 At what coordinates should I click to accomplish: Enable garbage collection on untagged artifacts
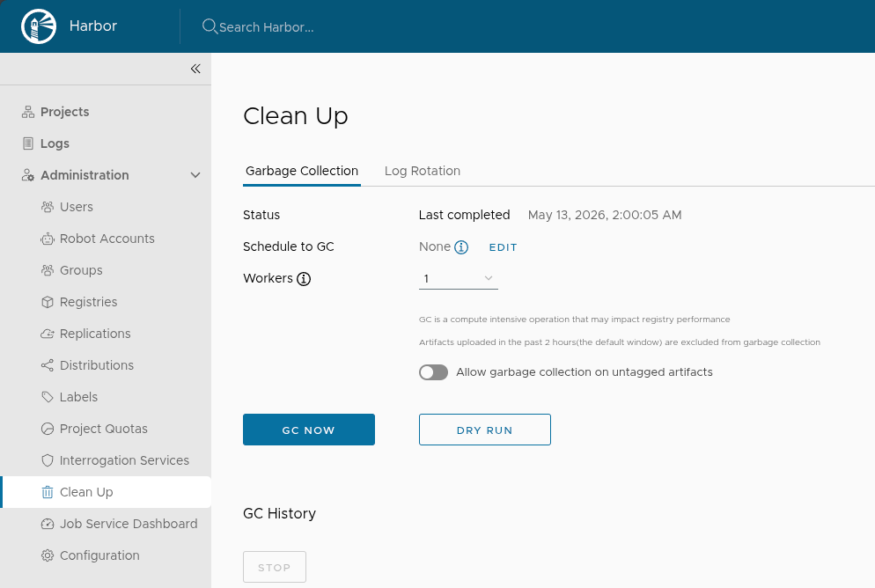click(434, 372)
